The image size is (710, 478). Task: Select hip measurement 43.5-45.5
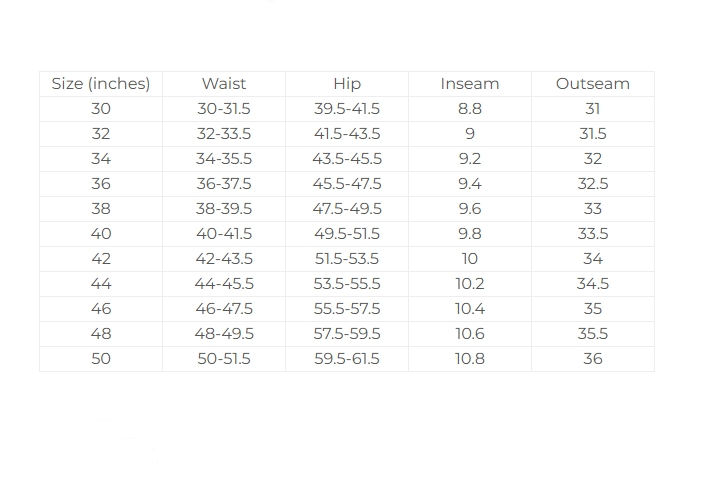[347, 159]
